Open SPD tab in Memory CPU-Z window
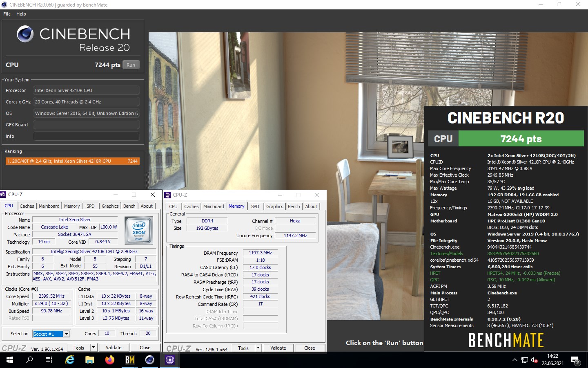The width and height of the screenshot is (588, 368). point(255,206)
